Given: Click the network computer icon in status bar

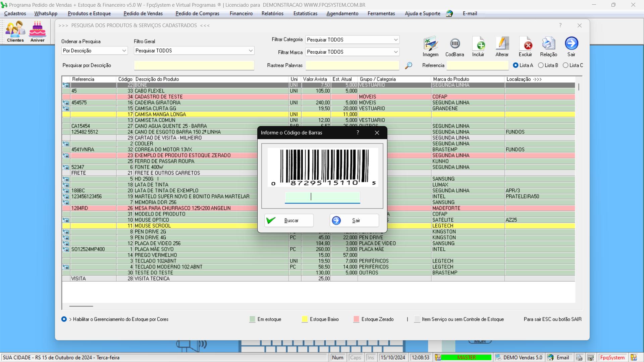Looking at the screenshot, I should click(x=591, y=358).
